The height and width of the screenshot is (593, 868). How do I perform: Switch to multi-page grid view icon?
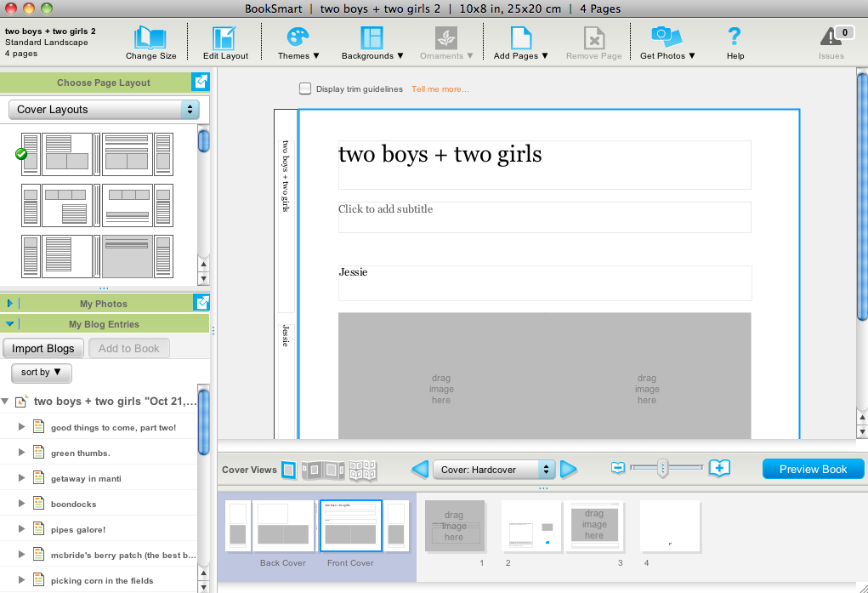(363, 470)
